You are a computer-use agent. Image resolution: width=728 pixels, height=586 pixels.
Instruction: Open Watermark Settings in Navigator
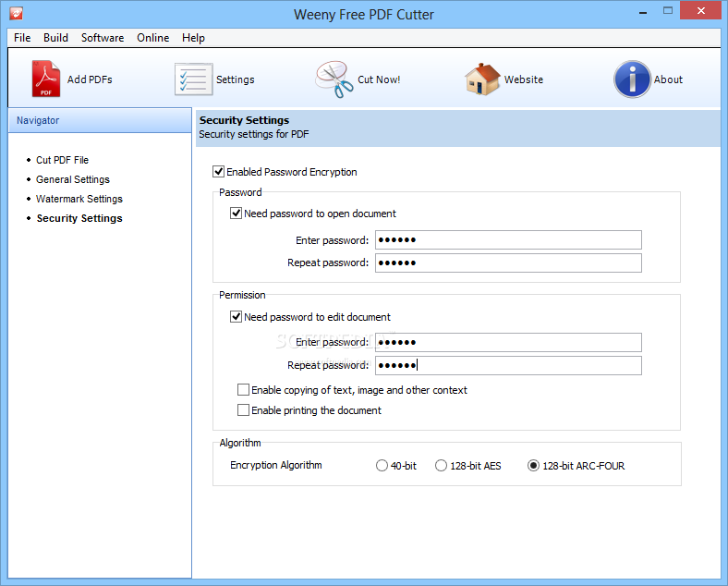click(79, 200)
